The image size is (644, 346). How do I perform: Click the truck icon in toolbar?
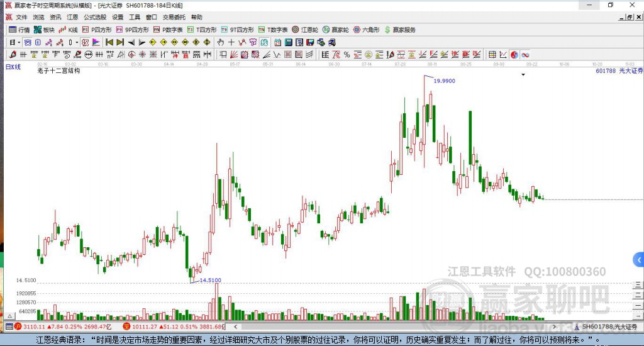click(332, 42)
